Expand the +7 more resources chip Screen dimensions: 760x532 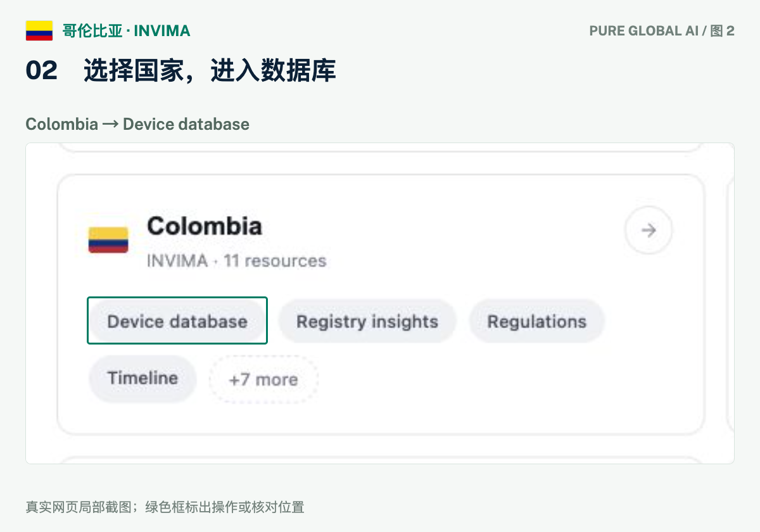point(263,379)
